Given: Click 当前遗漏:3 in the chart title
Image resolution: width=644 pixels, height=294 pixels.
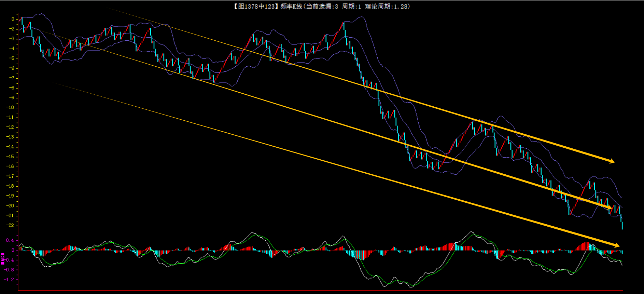Looking at the screenshot, I should click(x=322, y=6).
